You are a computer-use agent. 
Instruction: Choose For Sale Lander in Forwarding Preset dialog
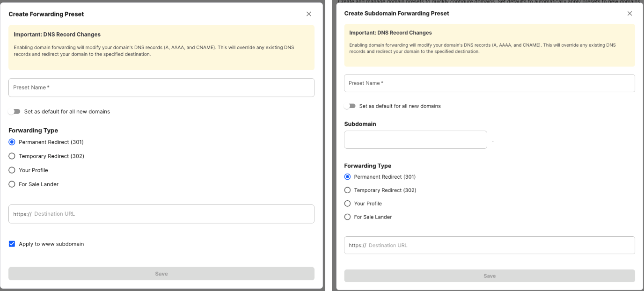pos(12,184)
